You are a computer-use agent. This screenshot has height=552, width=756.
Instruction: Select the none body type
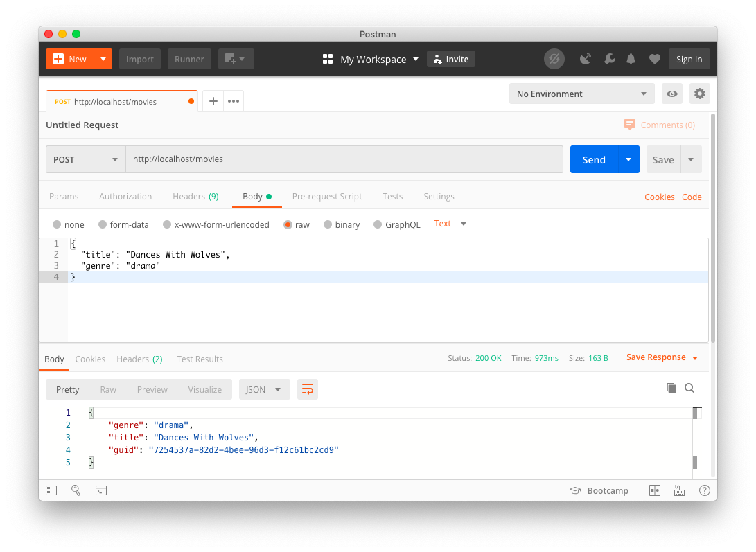(57, 224)
